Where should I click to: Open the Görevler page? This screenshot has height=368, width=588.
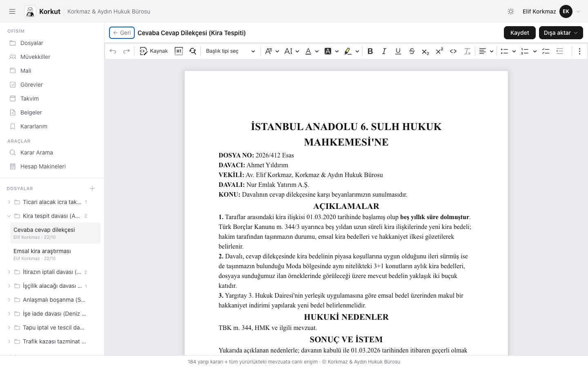click(x=52, y=85)
